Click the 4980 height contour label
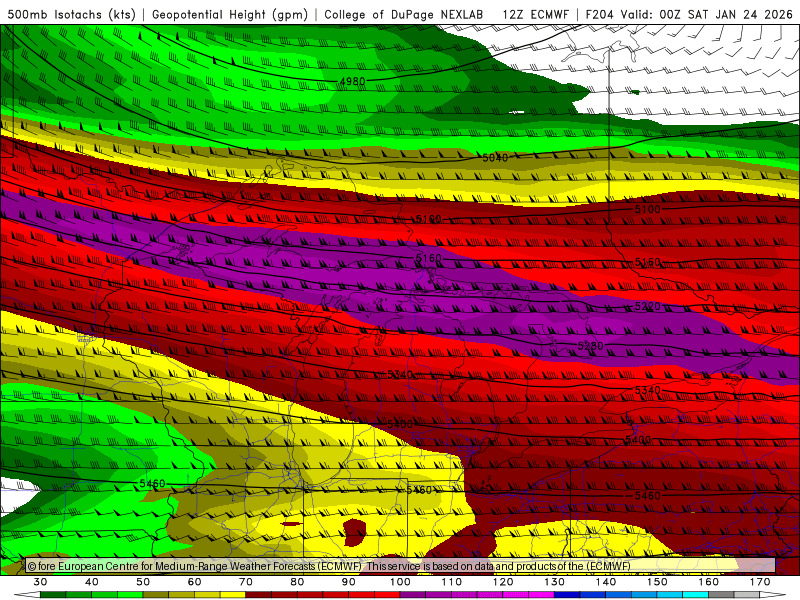800x600 pixels. click(x=352, y=81)
